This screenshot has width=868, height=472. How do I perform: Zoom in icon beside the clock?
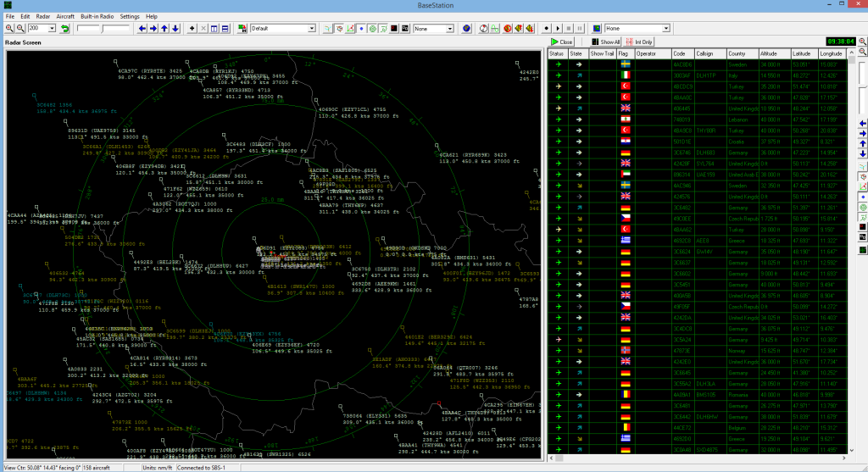[x=862, y=42]
